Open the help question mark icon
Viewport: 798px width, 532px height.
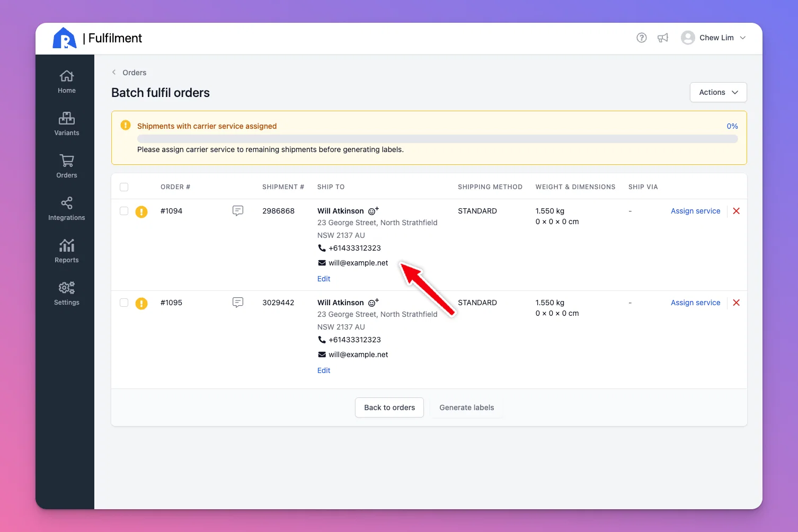[x=642, y=38]
